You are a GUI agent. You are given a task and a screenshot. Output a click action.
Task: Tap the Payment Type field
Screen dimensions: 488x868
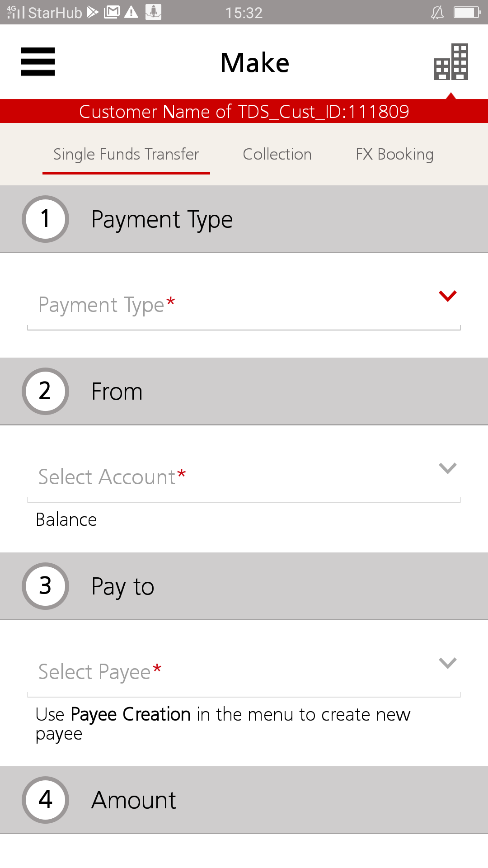pyautogui.click(x=226, y=305)
